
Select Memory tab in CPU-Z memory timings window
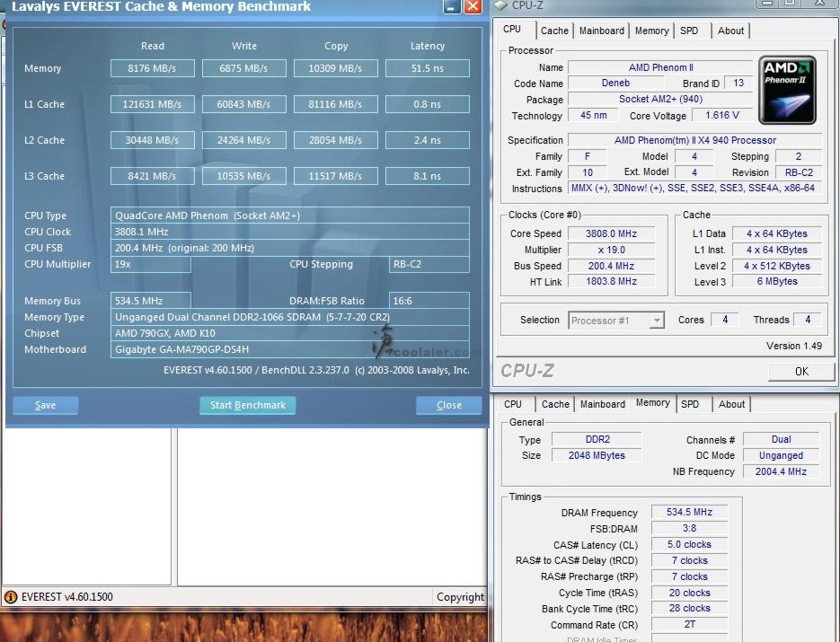click(x=652, y=402)
